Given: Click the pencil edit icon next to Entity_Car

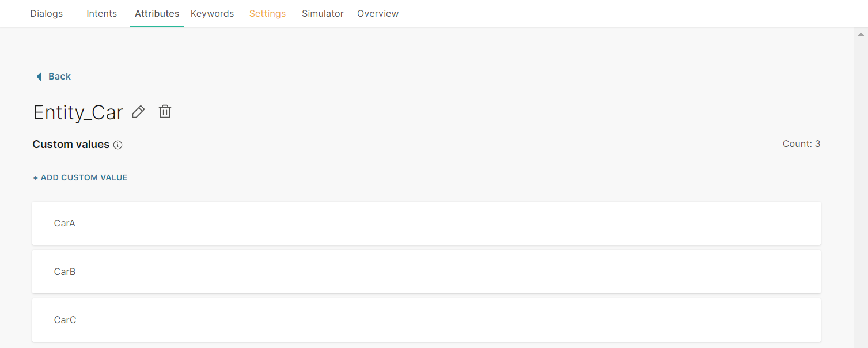Looking at the screenshot, I should (x=138, y=112).
